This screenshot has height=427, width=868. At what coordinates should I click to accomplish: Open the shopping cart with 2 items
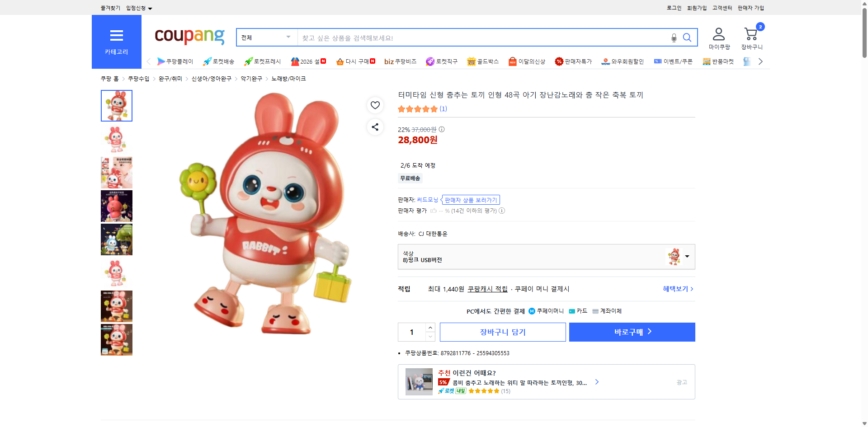pyautogui.click(x=751, y=33)
